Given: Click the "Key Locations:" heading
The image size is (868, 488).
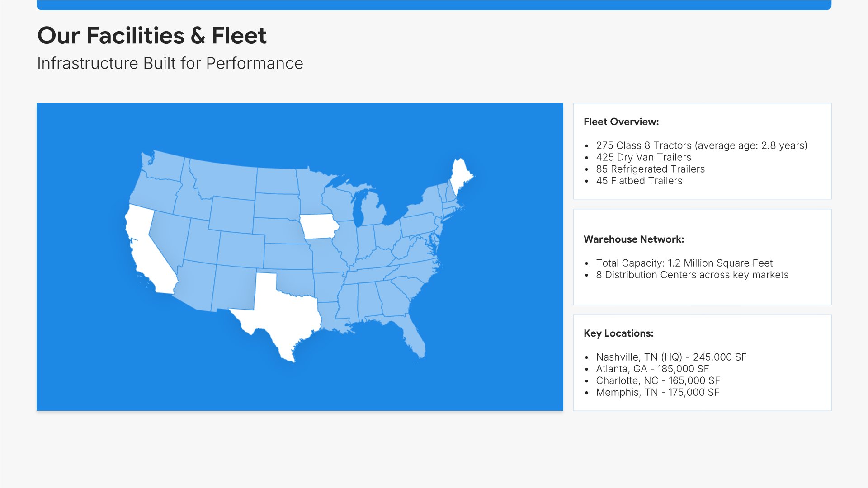Looking at the screenshot, I should pos(618,333).
